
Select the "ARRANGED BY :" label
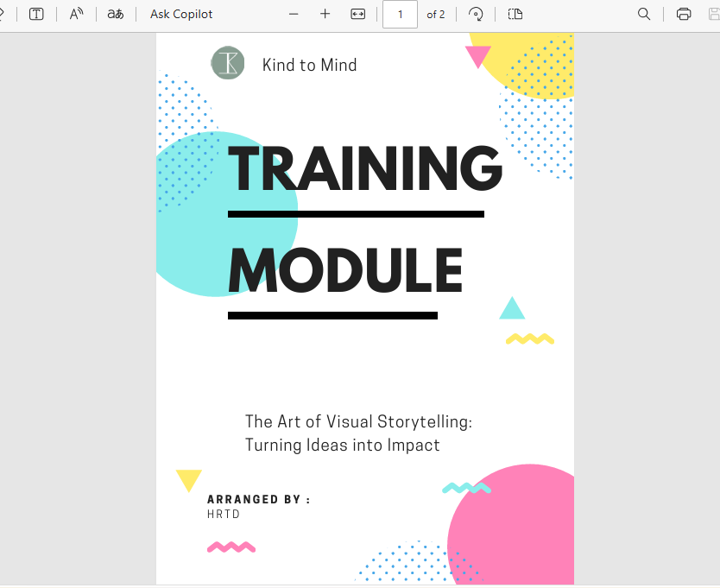pyautogui.click(x=258, y=499)
